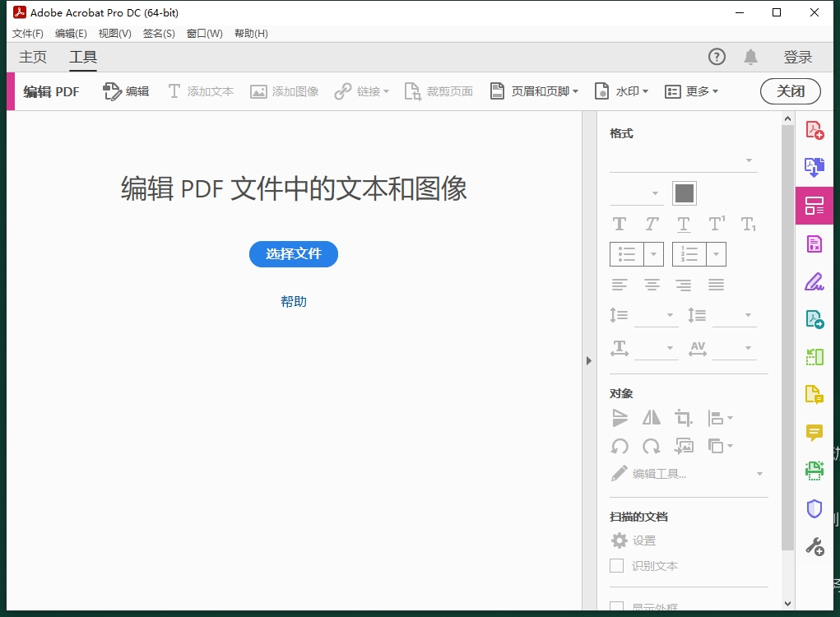Click the bulleted list button
The height and width of the screenshot is (617, 840).
pyautogui.click(x=627, y=254)
